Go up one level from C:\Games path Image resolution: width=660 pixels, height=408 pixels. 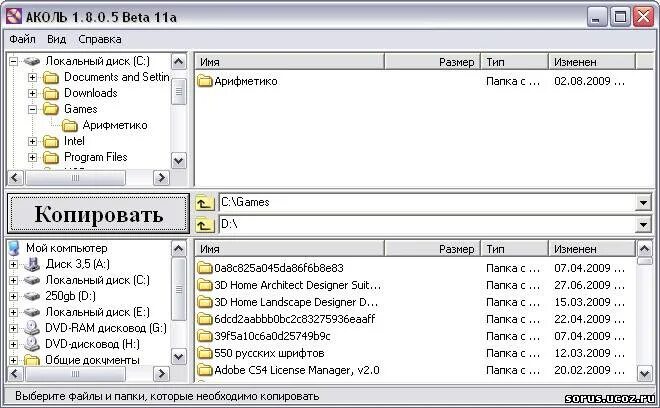[x=204, y=203]
